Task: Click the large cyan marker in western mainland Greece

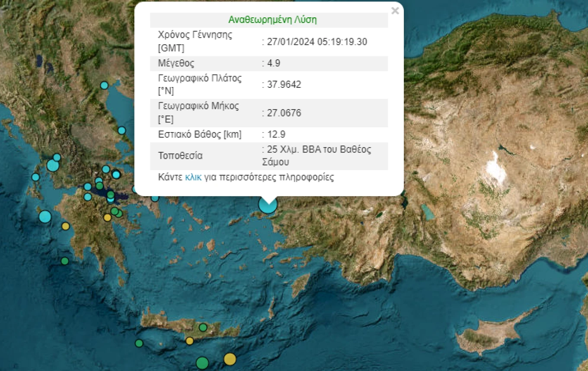Action: tap(53, 165)
